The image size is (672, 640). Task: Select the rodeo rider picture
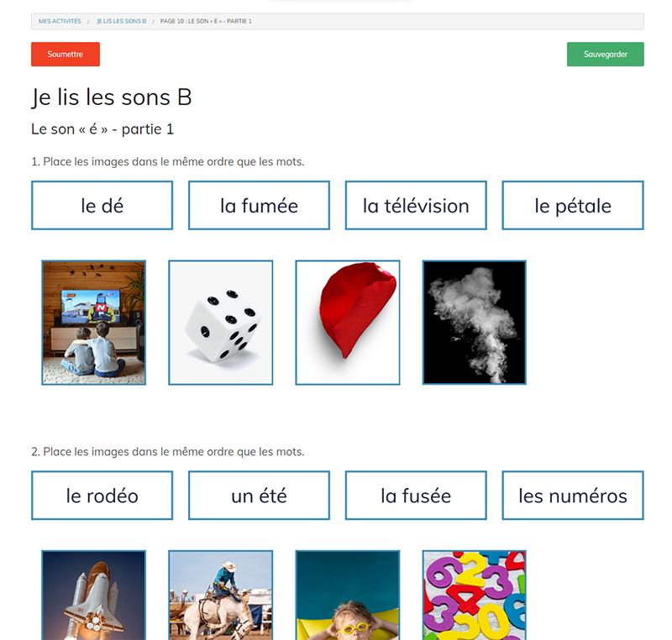(x=221, y=595)
